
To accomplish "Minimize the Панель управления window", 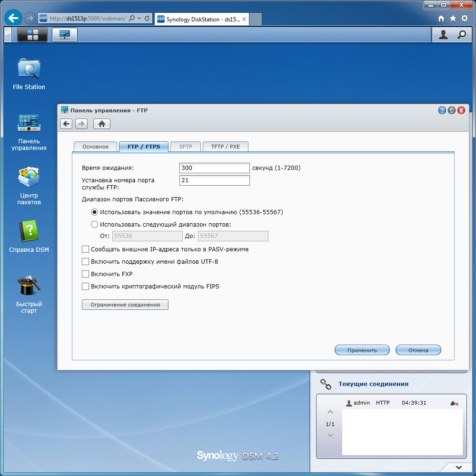I will [x=452, y=110].
